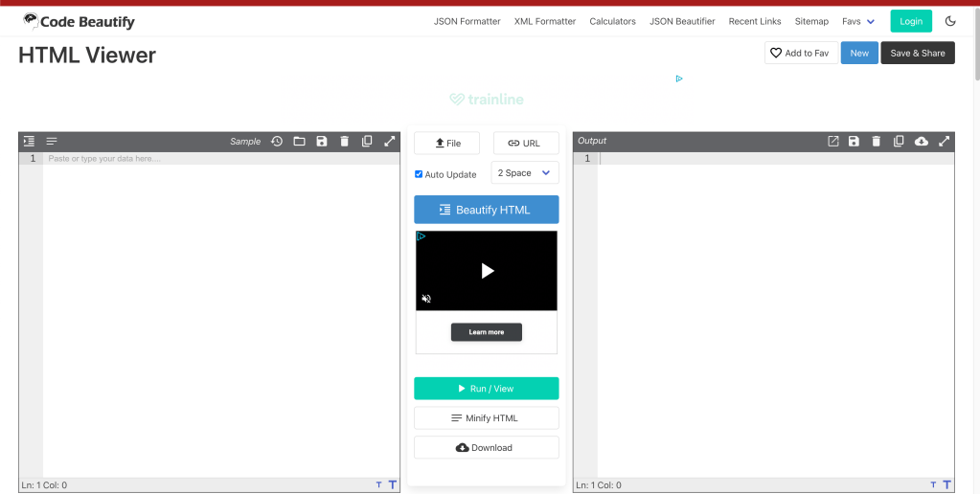
Task: Open the JSON Formatter page
Action: pos(467,21)
